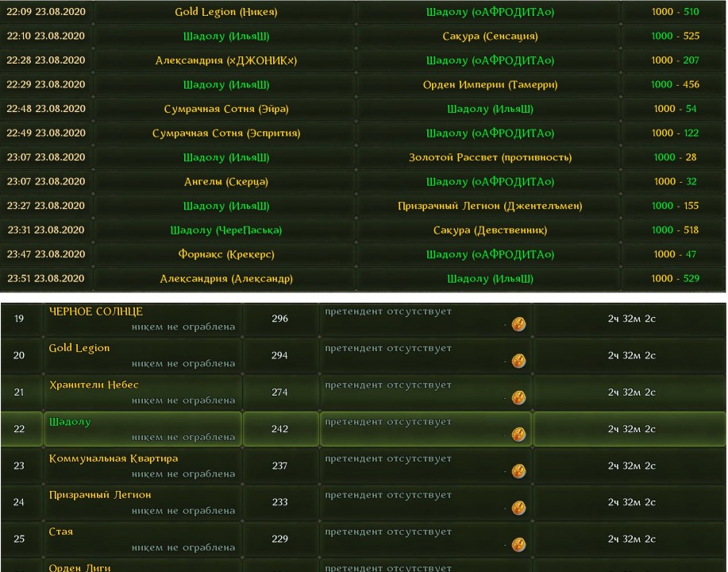Select Сумрачная Сотня (Эйра) entry
The width and height of the screenshot is (728, 572).
click(226, 109)
